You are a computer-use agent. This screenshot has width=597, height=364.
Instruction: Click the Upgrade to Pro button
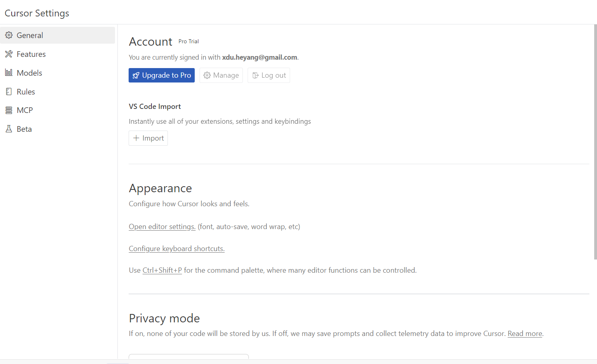tap(161, 75)
